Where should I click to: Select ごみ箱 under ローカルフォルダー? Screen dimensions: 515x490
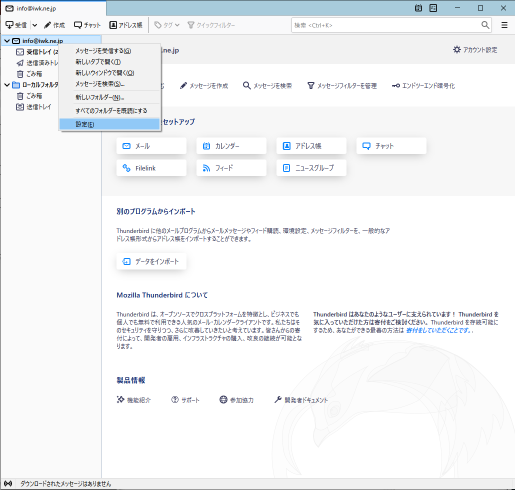pos(29,96)
